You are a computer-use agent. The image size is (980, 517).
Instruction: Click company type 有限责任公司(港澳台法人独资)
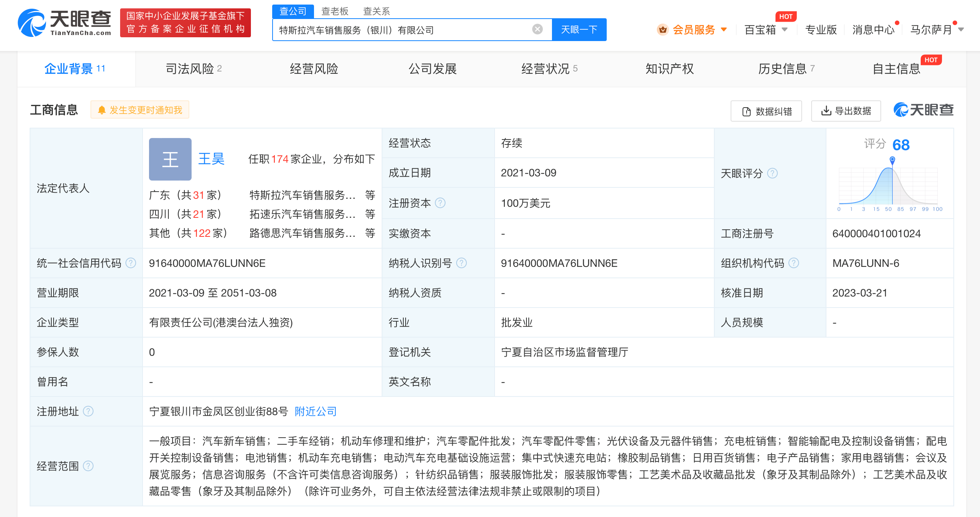point(220,323)
